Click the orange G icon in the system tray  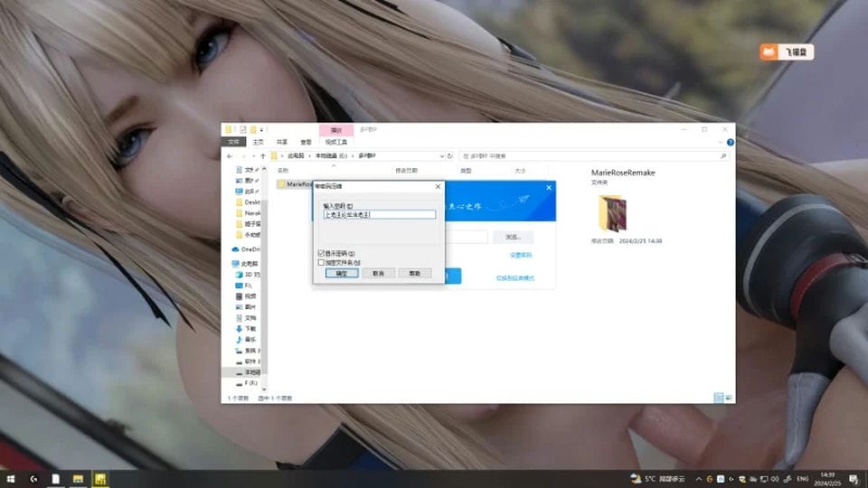(709, 479)
